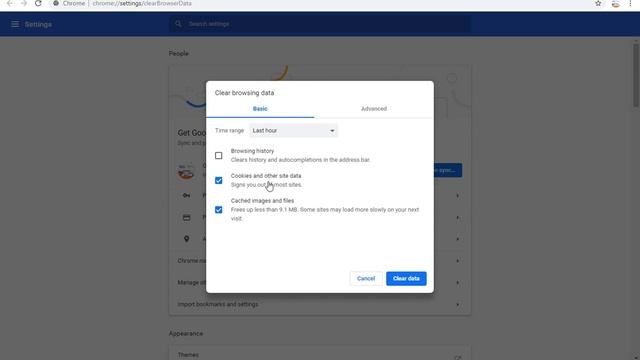640x360 pixels.
Task: Open the profile avatar in the Chrome toolbar
Action: pos(616,4)
